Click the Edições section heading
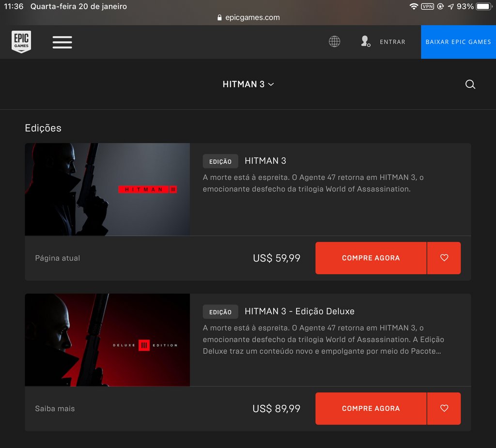496x448 pixels. pyautogui.click(x=43, y=128)
